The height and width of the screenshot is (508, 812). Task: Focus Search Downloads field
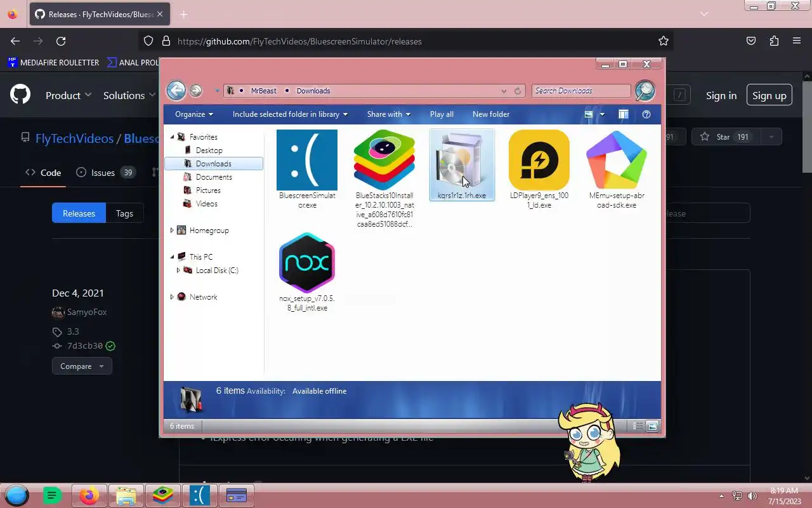coord(581,91)
